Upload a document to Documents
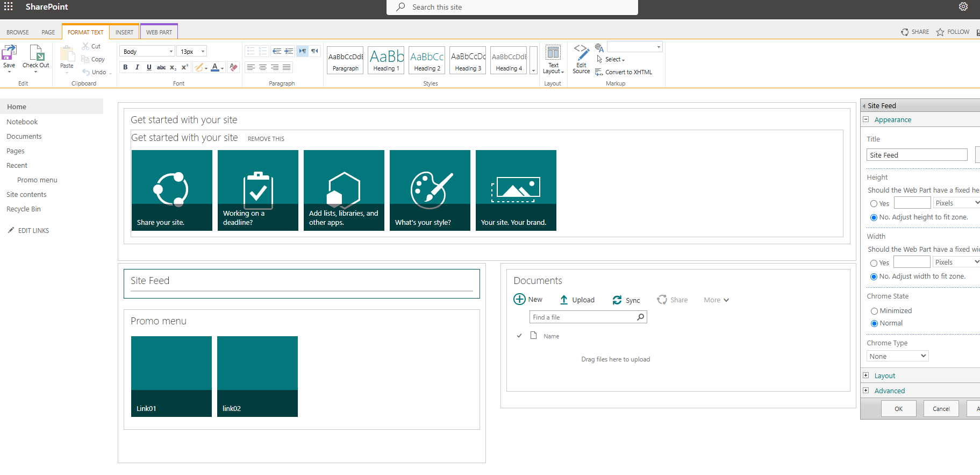 (x=577, y=300)
